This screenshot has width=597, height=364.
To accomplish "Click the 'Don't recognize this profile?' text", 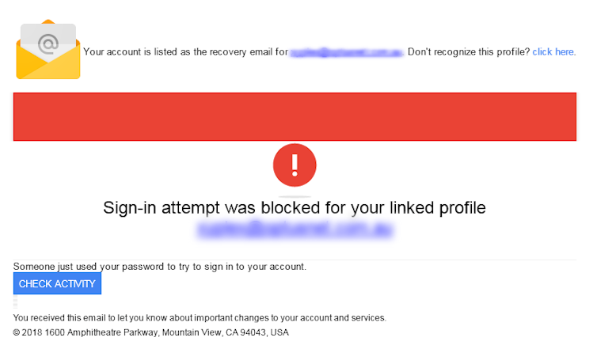I will pyautogui.click(x=469, y=52).
